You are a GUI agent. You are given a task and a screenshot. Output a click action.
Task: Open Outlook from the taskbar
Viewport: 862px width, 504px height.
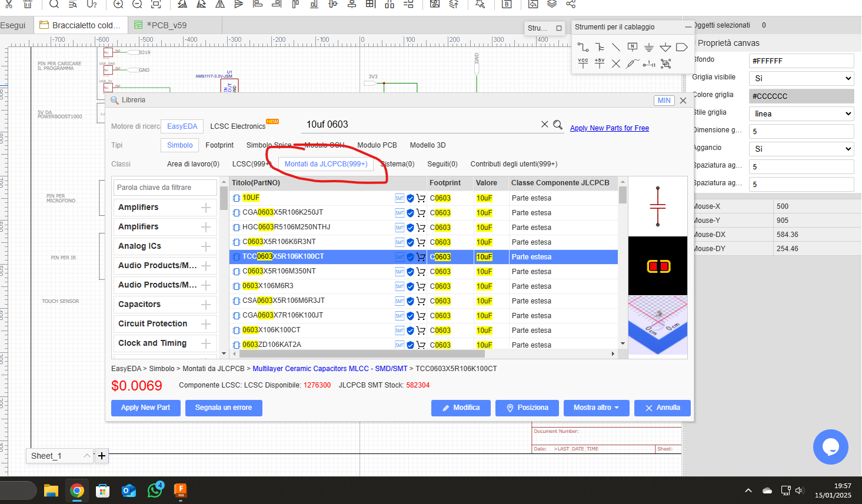(x=129, y=490)
